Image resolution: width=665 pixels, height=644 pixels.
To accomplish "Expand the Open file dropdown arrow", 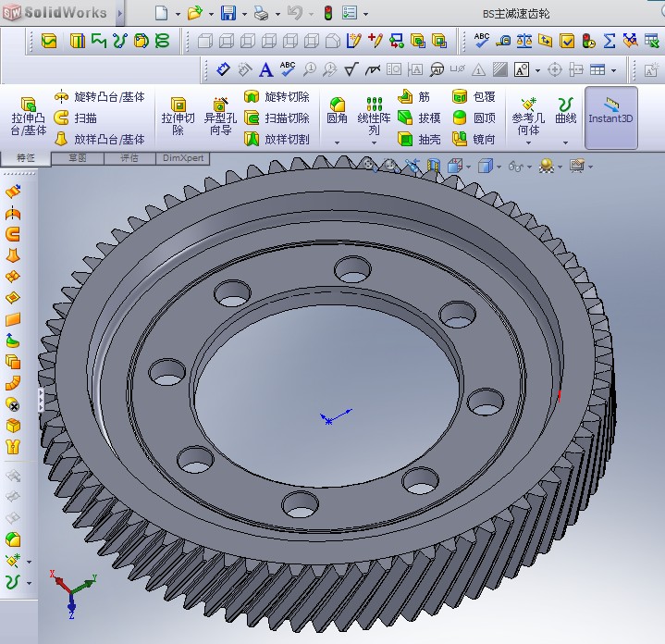I will click(x=211, y=15).
